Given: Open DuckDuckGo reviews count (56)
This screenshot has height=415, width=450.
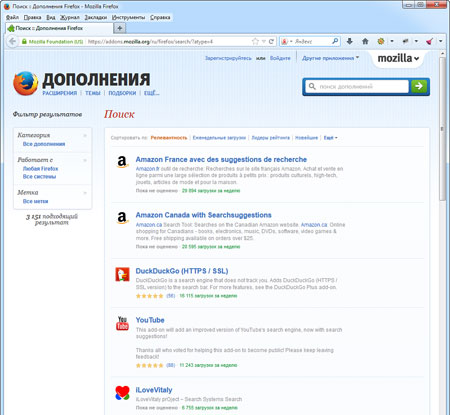Looking at the screenshot, I should pyautogui.click(x=170, y=296).
